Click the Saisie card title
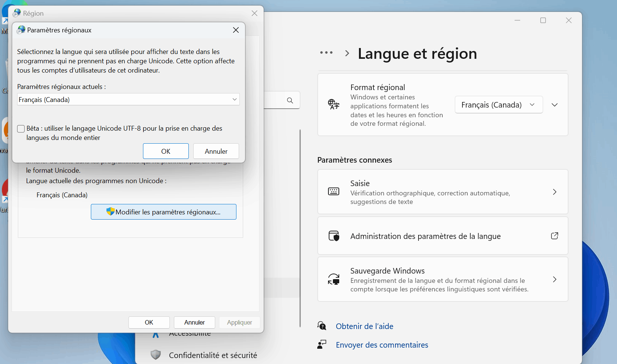617x364 pixels. coord(360,183)
